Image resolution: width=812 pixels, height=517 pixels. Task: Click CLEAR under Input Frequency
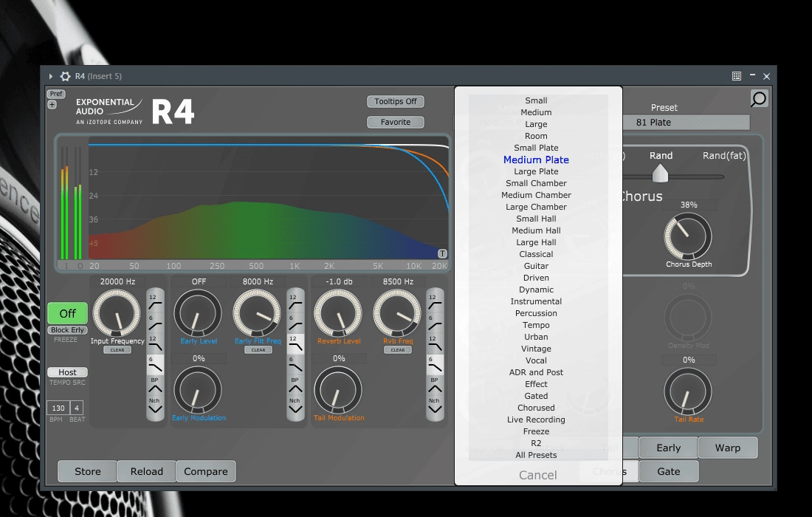point(117,350)
